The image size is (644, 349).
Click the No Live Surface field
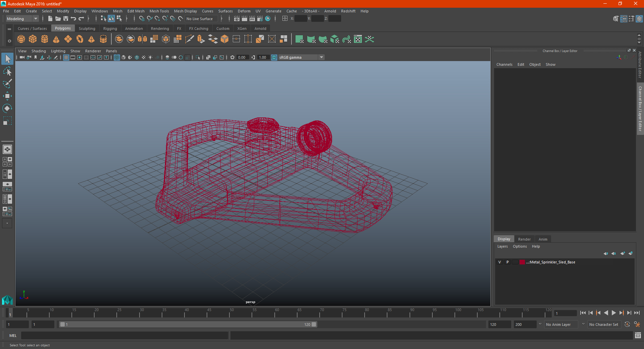(201, 19)
